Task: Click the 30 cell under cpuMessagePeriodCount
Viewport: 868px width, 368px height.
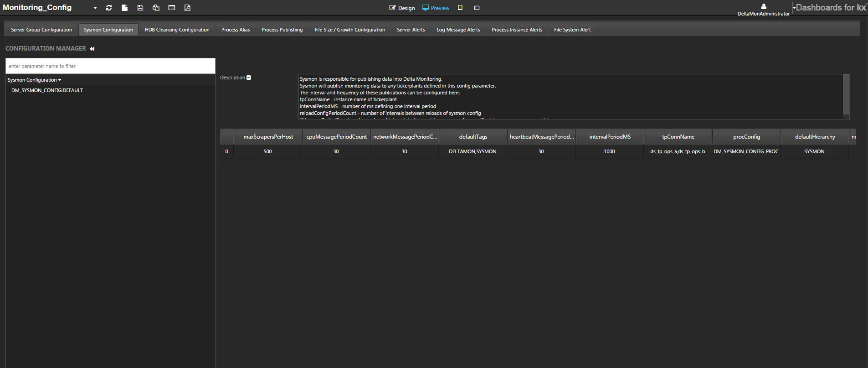Action: pyautogui.click(x=336, y=151)
